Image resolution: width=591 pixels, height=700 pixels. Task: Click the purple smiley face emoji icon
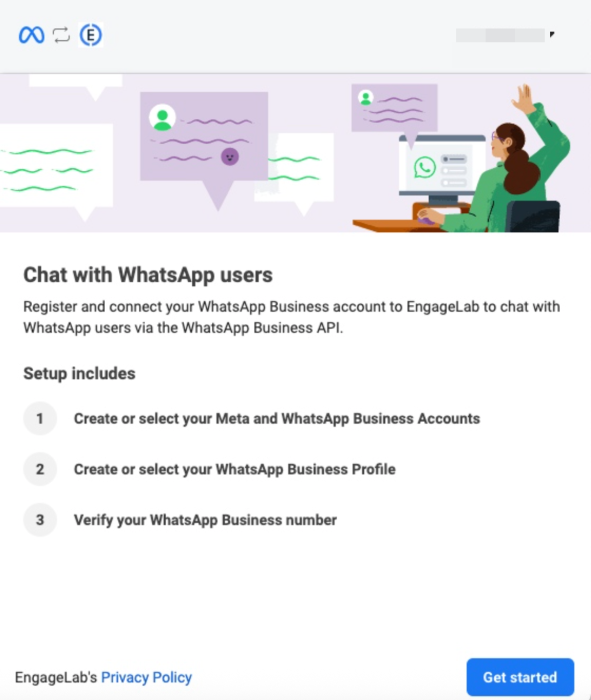click(x=230, y=157)
